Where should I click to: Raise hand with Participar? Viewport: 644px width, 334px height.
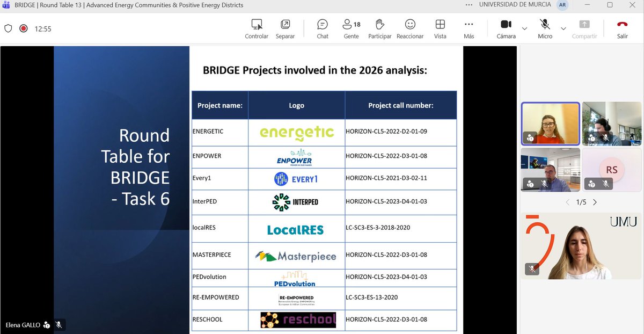(x=379, y=29)
